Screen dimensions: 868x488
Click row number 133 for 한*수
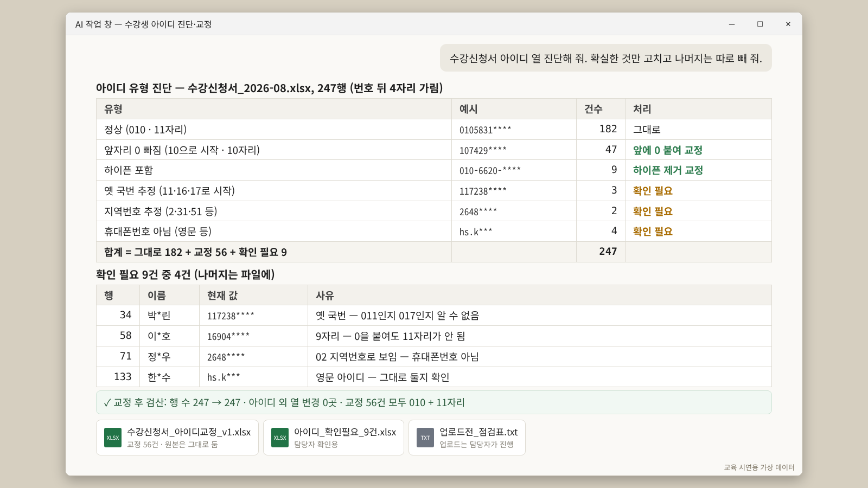click(x=123, y=377)
